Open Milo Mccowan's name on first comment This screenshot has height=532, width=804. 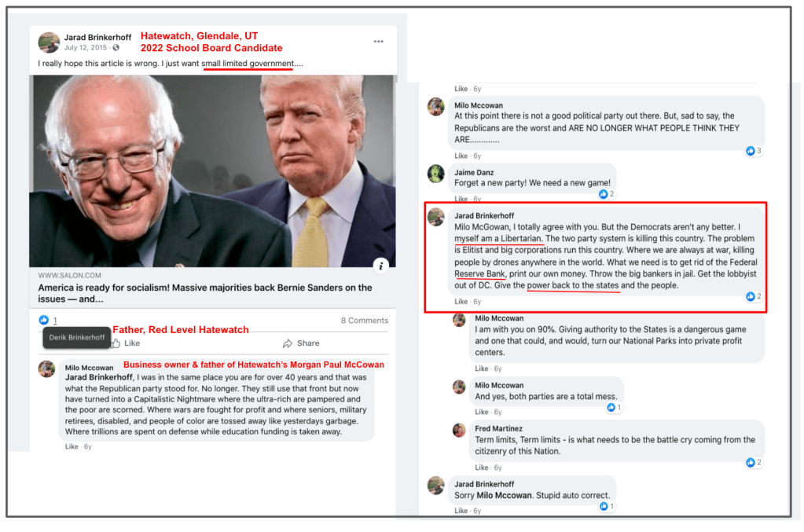[90, 368]
